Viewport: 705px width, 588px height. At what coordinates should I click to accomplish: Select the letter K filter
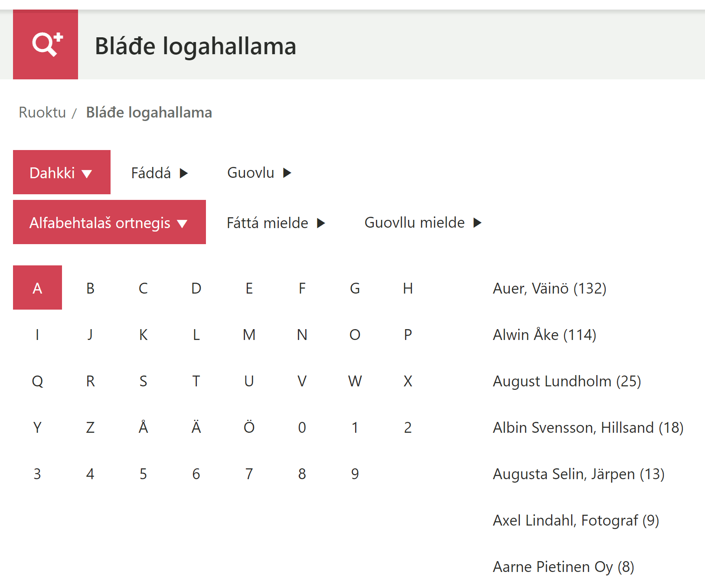[x=143, y=334]
